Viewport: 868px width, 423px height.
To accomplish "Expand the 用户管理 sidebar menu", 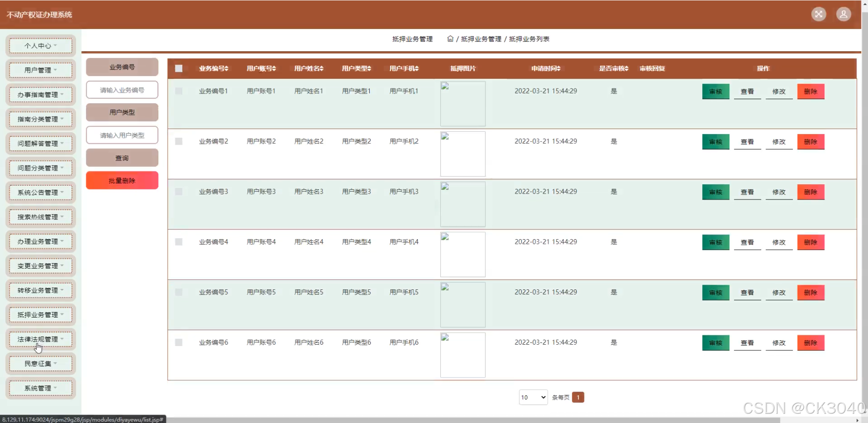I will (x=41, y=70).
